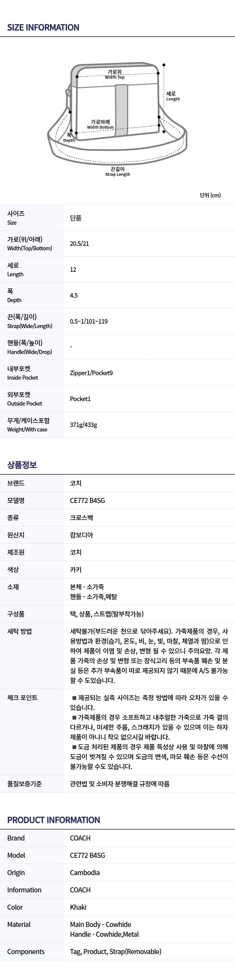Click the 단위 (cm) unit note

point(210,195)
